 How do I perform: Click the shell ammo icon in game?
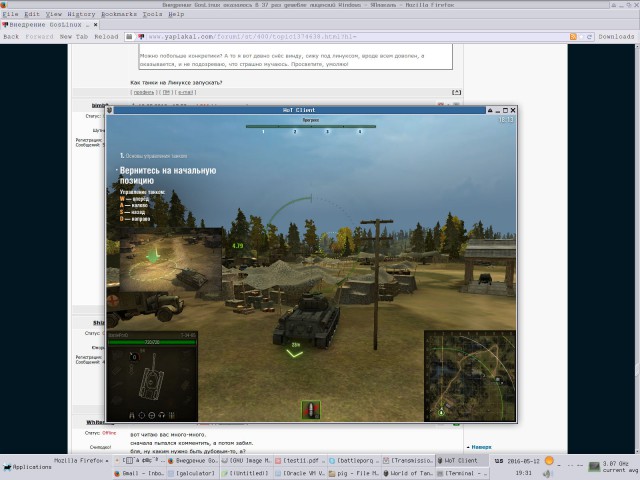pyautogui.click(x=311, y=410)
